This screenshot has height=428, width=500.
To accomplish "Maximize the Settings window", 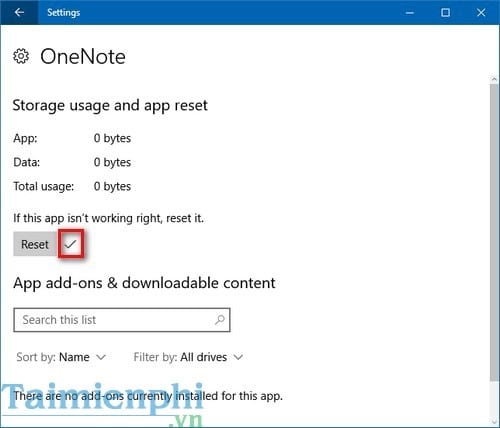I will coord(445,13).
